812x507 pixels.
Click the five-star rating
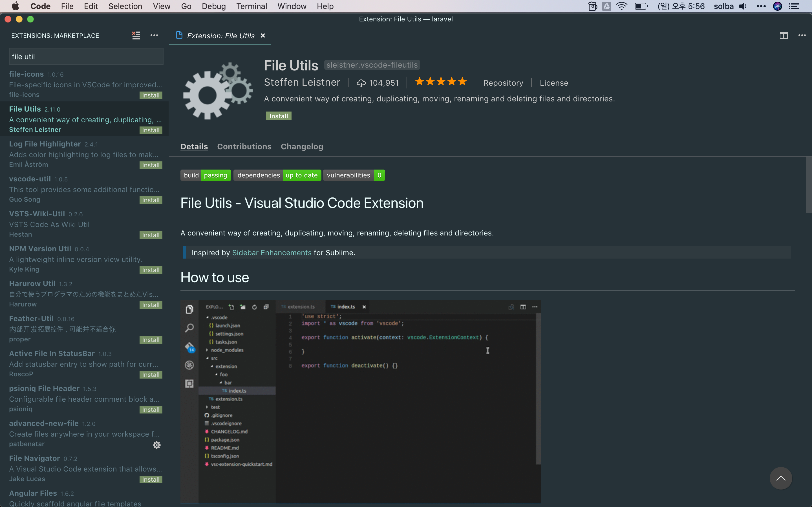441,82
